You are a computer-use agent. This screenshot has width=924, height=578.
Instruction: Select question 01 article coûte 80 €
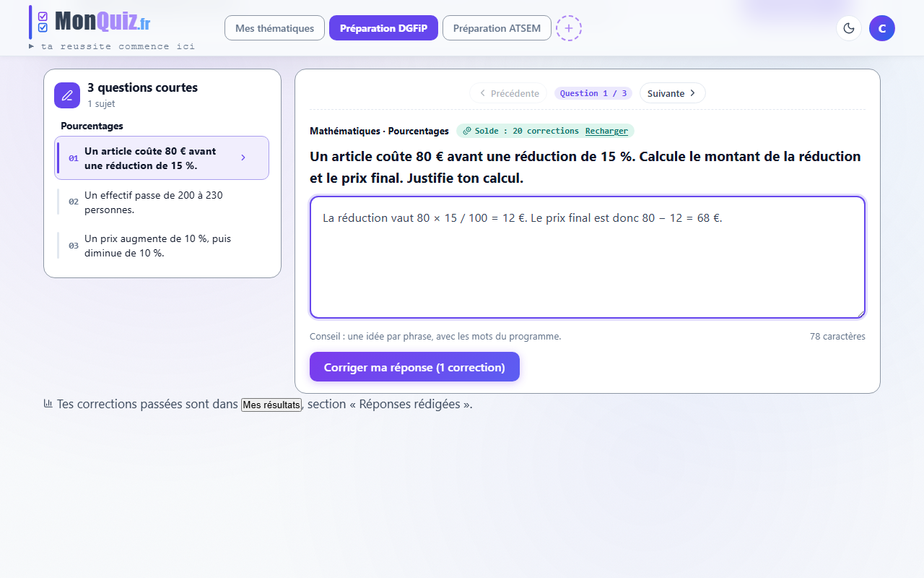[162, 158]
